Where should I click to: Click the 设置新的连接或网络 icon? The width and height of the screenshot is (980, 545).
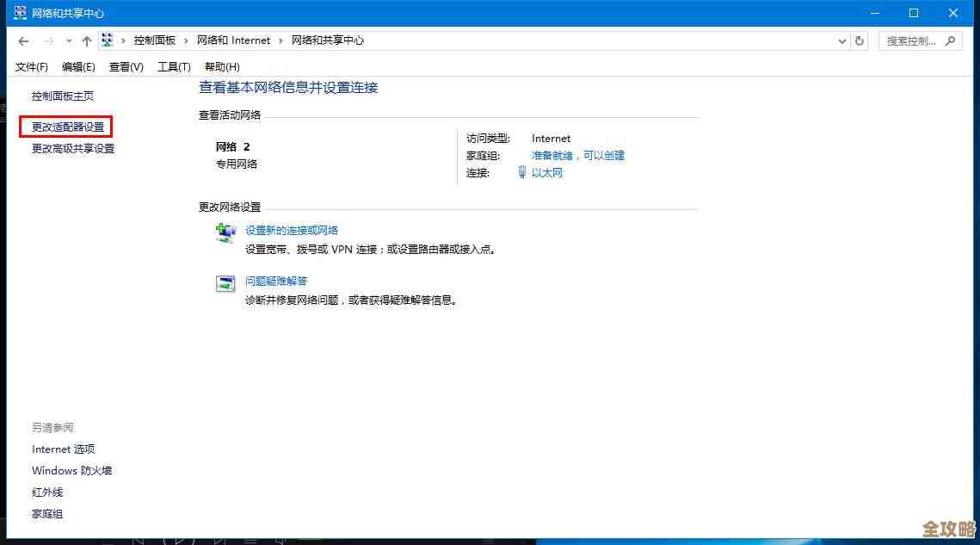tap(225, 232)
